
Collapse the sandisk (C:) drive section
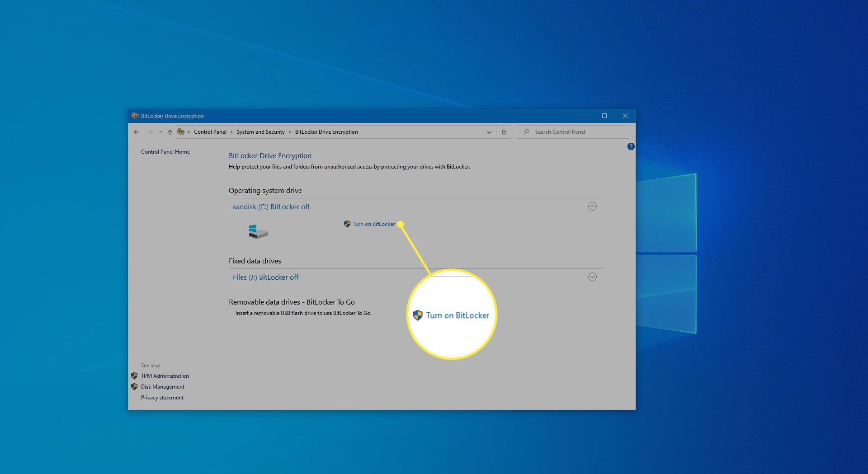(x=592, y=206)
